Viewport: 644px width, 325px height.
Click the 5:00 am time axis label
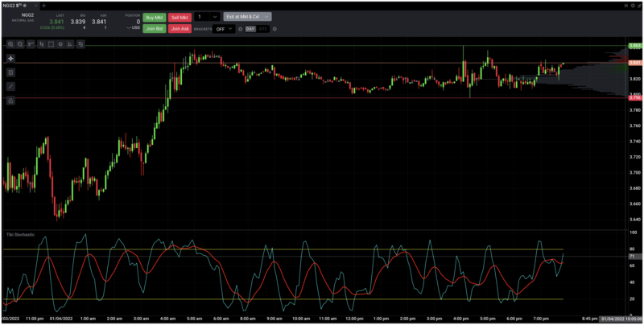[x=195, y=319]
